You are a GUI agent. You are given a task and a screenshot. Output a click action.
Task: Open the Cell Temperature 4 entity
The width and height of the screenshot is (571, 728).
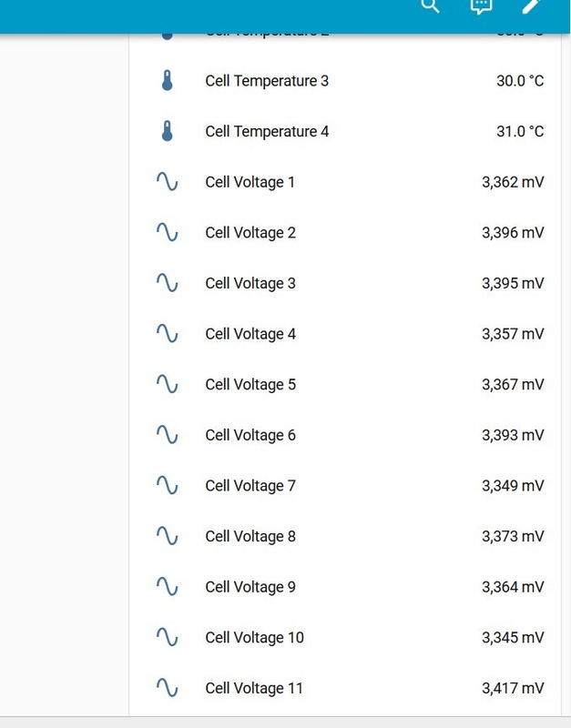pyautogui.click(x=267, y=132)
